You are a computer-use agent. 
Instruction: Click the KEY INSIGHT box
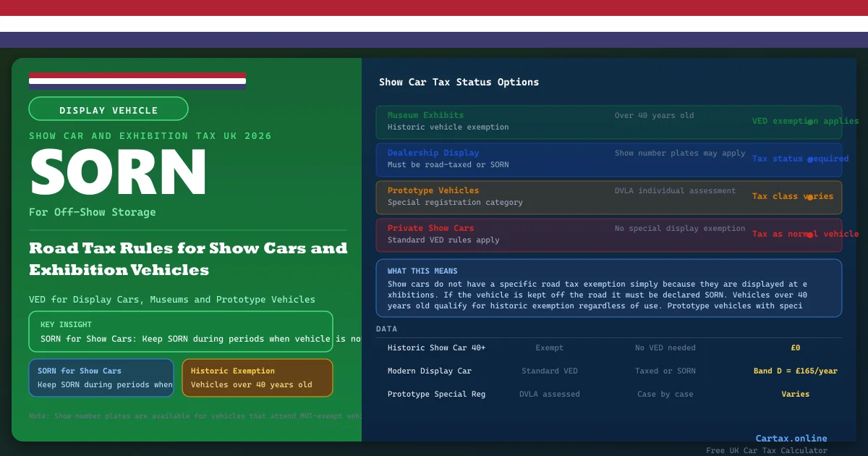(x=181, y=332)
